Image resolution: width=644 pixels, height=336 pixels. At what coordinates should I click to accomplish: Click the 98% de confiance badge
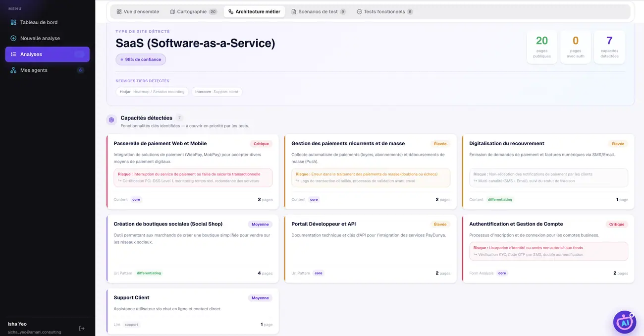coord(141,59)
